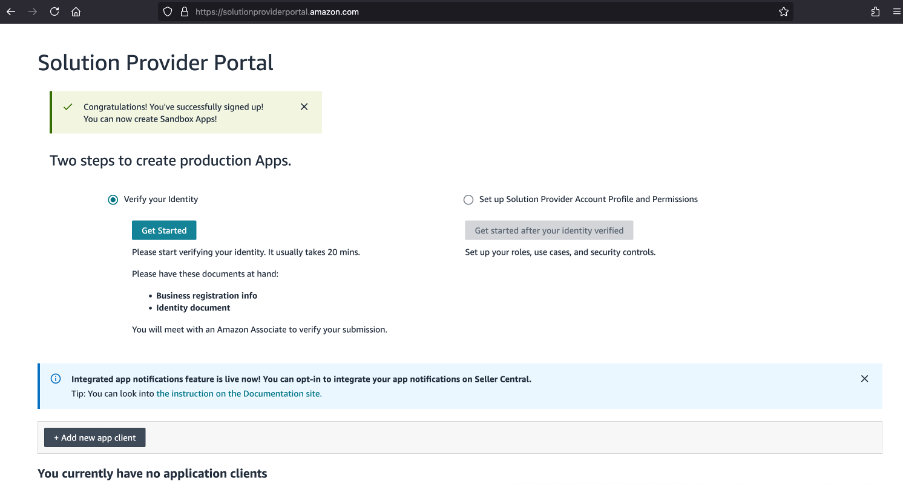Reload the page with the refresh icon

[54, 12]
